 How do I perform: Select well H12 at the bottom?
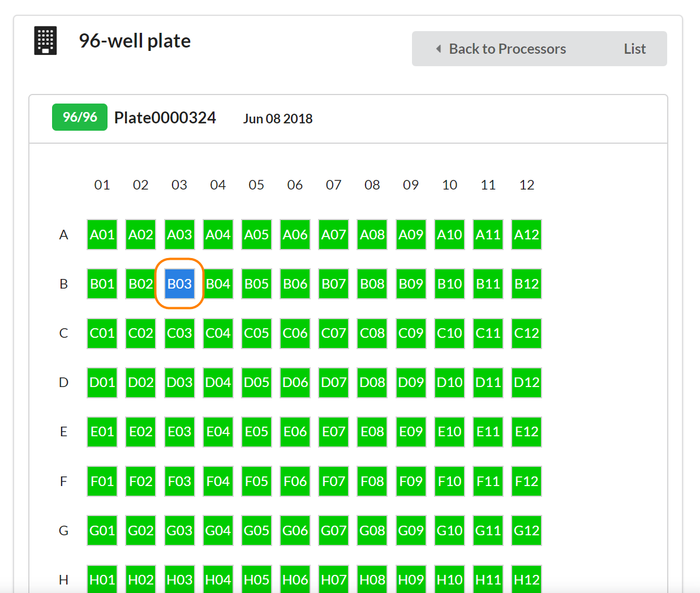click(526, 579)
